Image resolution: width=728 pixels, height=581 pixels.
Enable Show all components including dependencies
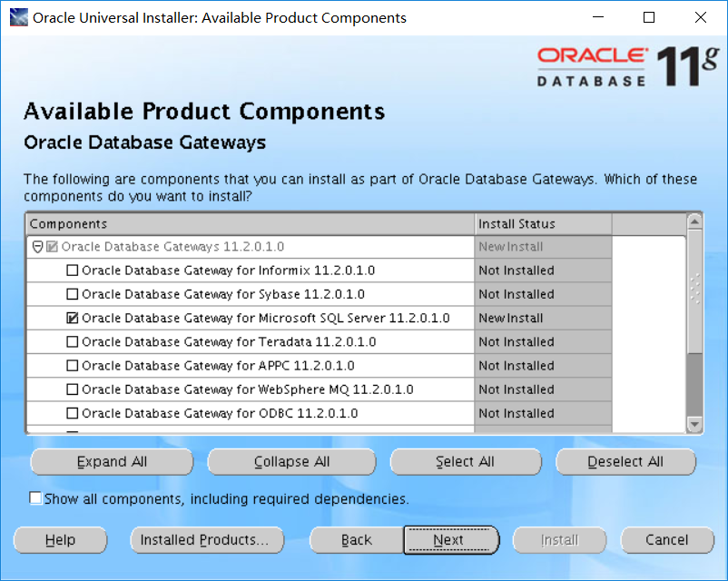tap(35, 497)
